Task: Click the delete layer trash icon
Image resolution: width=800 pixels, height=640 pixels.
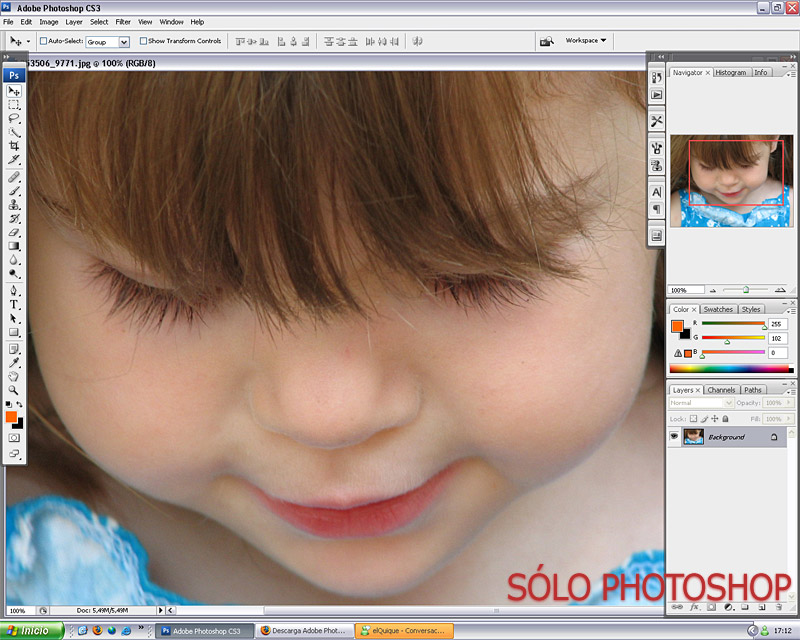Action: point(777,607)
